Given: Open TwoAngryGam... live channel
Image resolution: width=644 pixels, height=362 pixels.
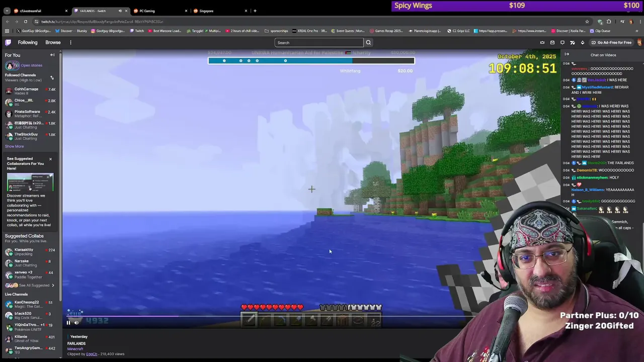Looking at the screenshot, I should (x=30, y=350).
